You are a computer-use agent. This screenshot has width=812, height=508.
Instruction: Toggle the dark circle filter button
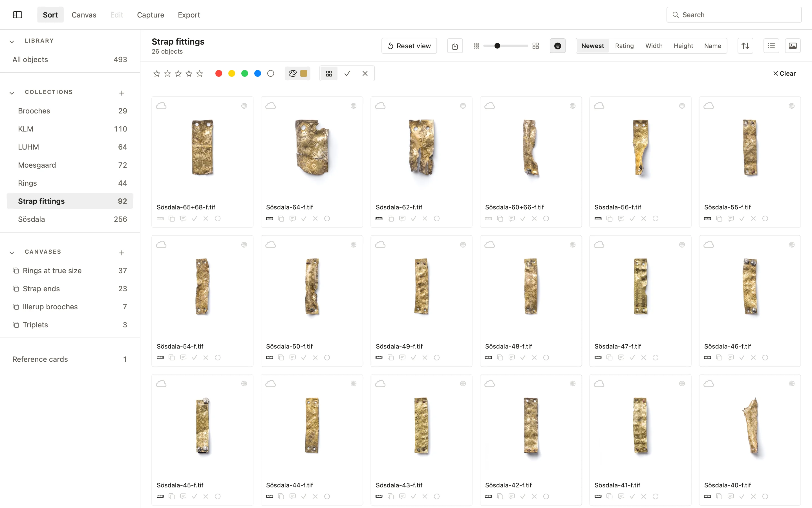(557, 46)
